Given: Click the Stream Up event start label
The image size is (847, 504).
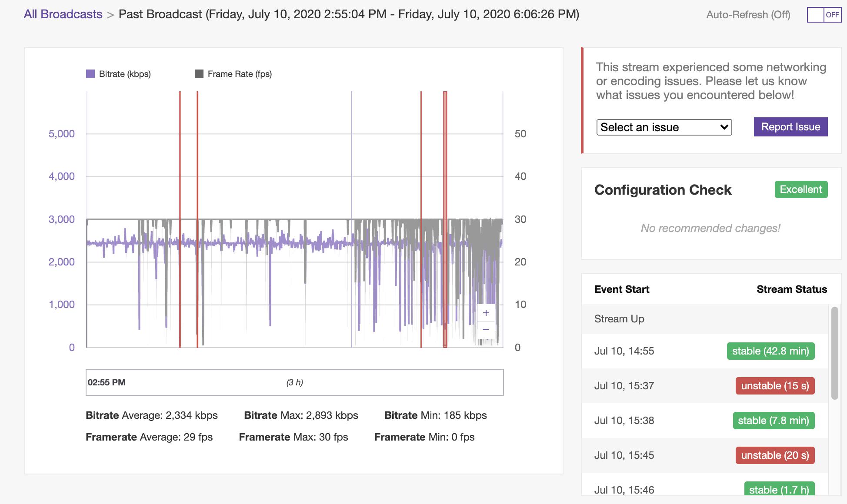Looking at the screenshot, I should point(620,318).
